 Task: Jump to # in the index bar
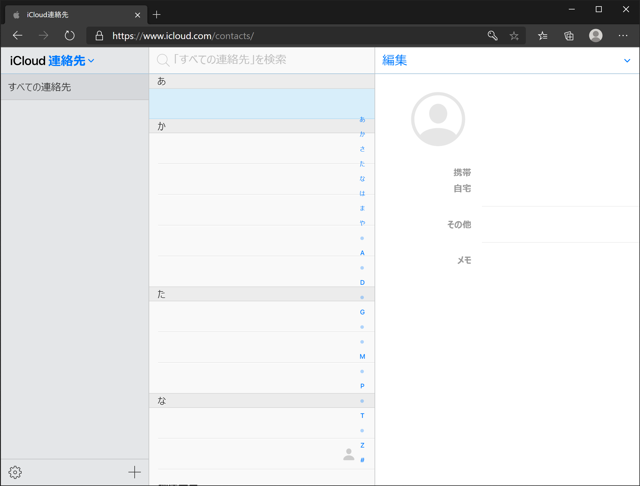(x=362, y=460)
